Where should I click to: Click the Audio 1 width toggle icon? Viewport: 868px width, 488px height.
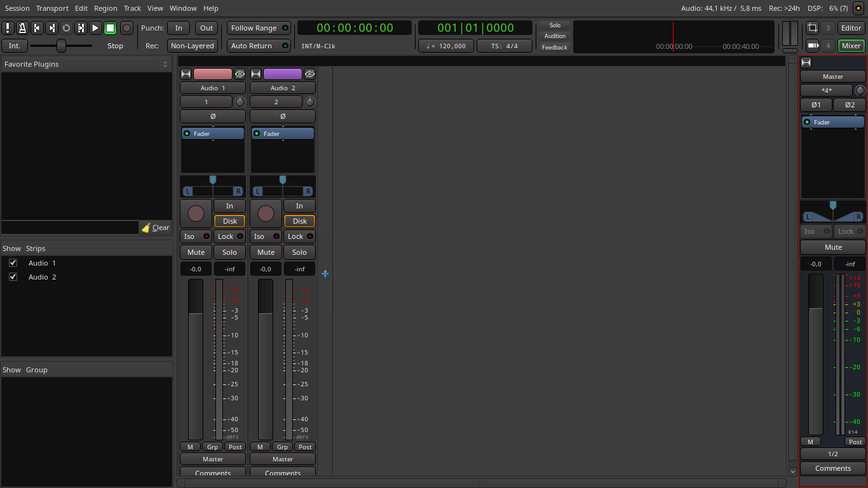point(186,74)
